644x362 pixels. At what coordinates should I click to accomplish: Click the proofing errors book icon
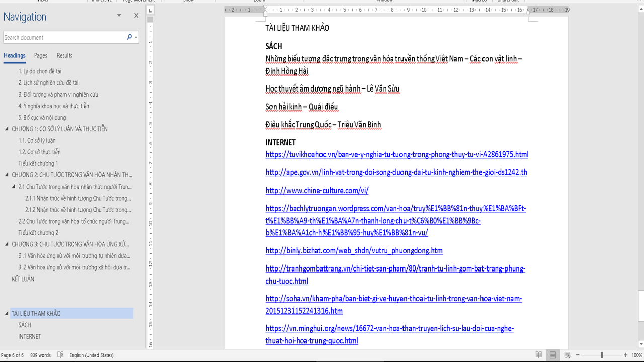point(61,355)
